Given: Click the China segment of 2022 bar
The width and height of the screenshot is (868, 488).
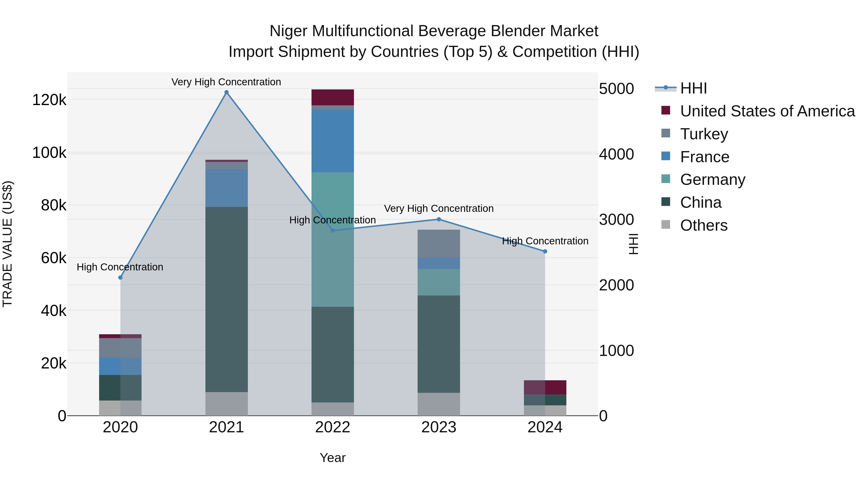Looking at the screenshot, I should click(x=332, y=355).
